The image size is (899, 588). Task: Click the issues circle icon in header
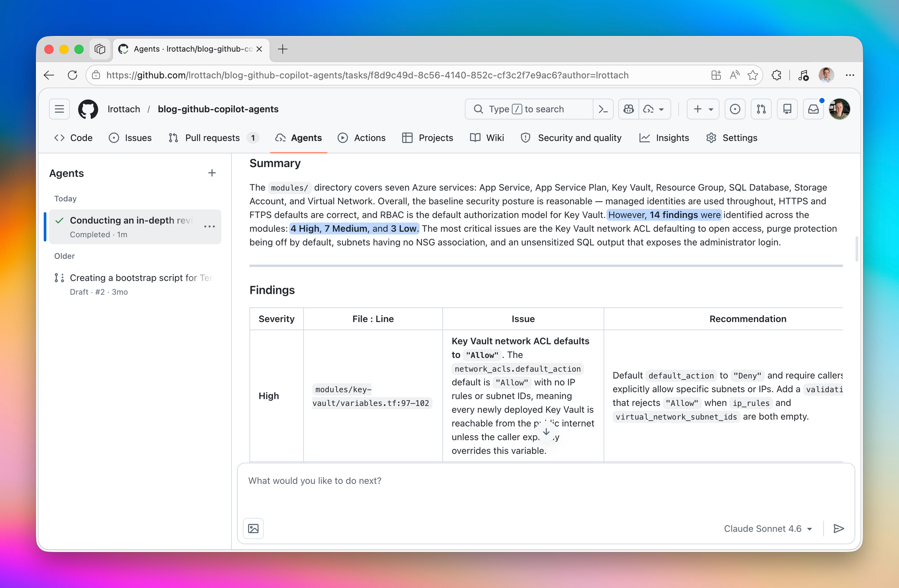click(x=735, y=109)
